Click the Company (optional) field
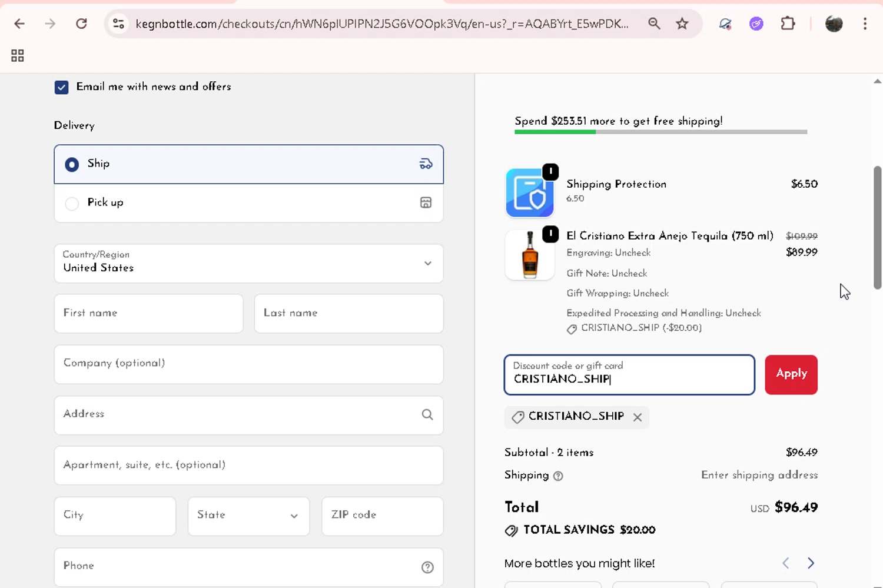 248,364
